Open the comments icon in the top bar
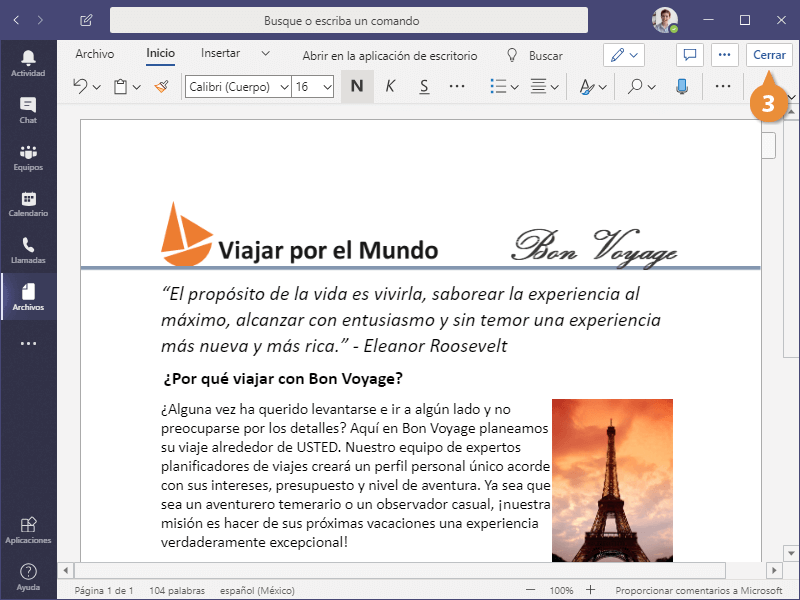 [689, 55]
